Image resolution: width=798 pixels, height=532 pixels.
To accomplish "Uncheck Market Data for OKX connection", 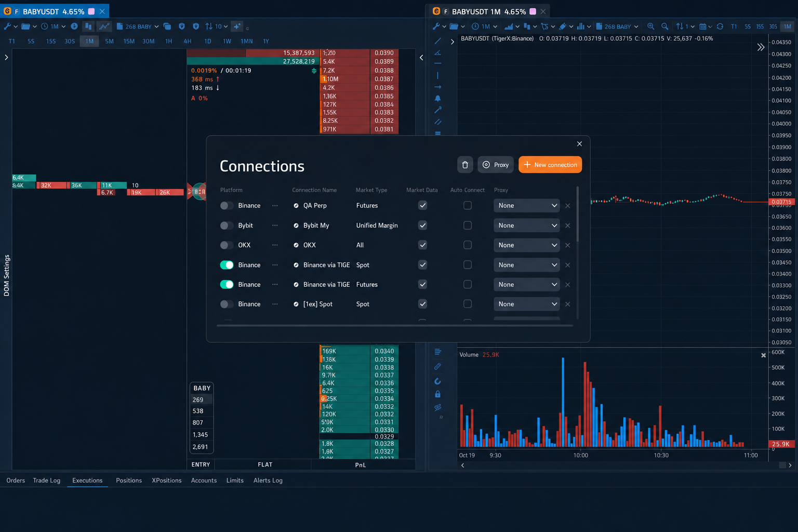I will (423, 245).
